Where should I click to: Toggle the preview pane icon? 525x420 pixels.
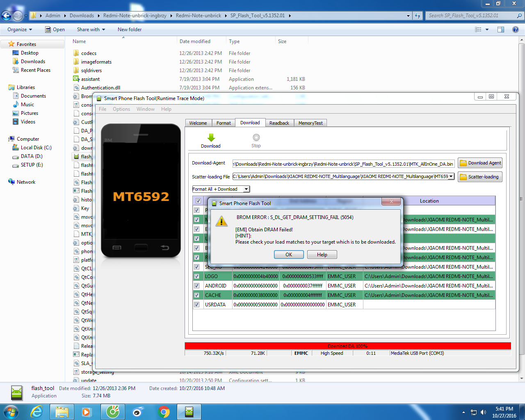(x=501, y=30)
